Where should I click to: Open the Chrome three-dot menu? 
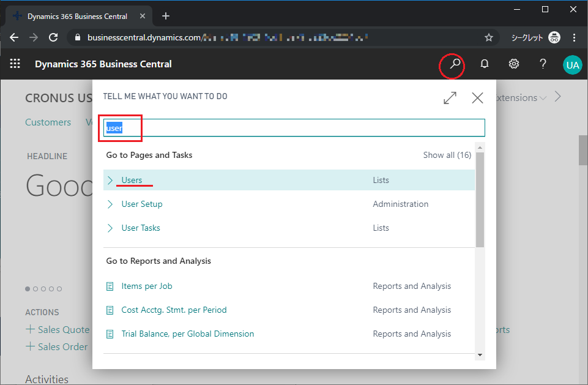click(x=574, y=37)
